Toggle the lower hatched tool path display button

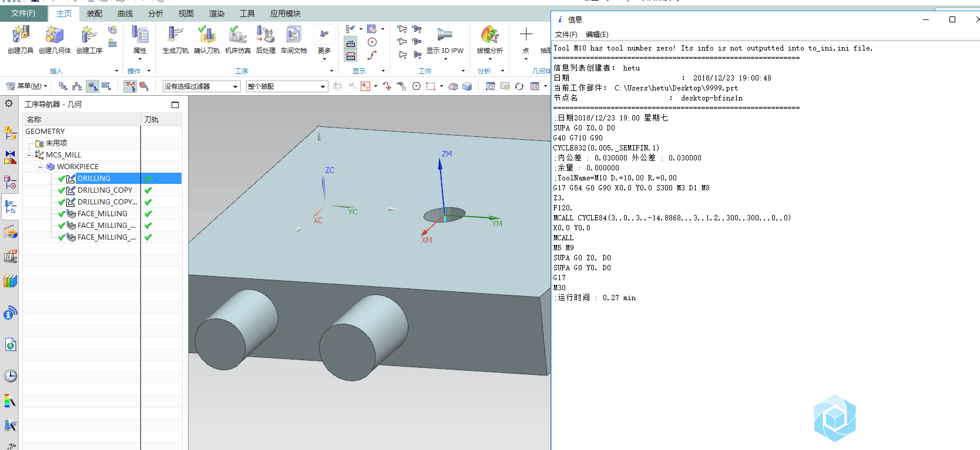point(351,56)
